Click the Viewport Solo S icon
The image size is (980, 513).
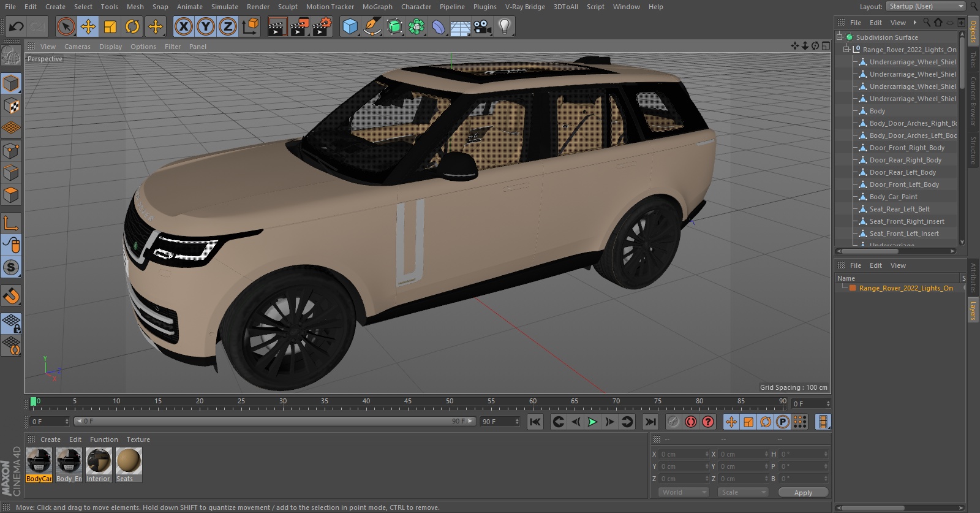11,268
